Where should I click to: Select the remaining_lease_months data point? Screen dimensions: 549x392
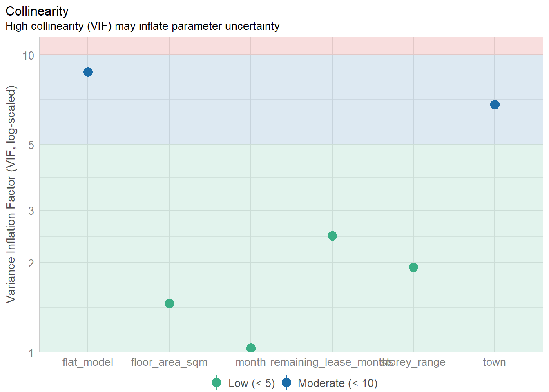tap(332, 236)
